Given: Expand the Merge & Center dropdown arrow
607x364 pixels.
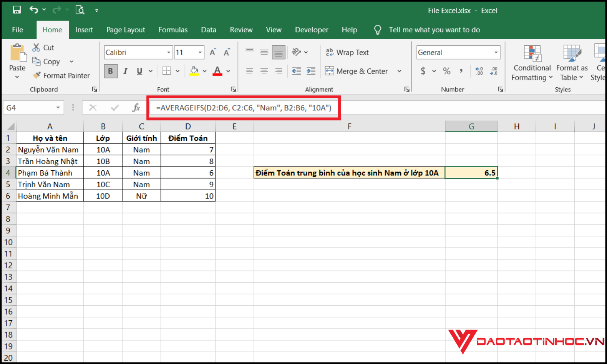Looking at the screenshot, I should [399, 71].
